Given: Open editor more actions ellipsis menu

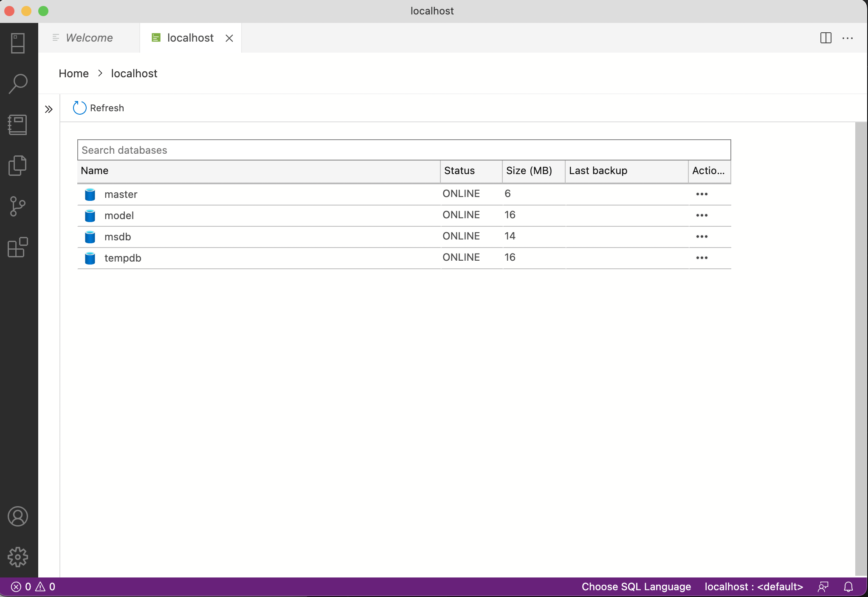Looking at the screenshot, I should (x=848, y=38).
